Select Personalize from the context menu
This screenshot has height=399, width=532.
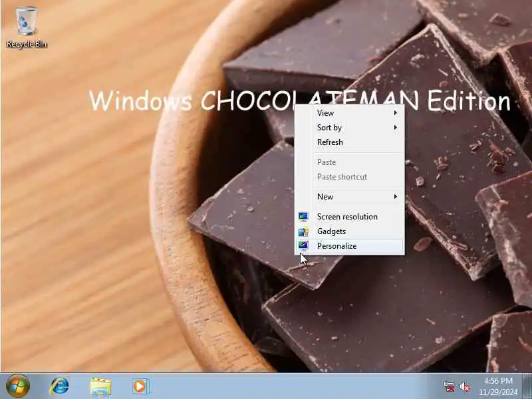pyautogui.click(x=350, y=246)
